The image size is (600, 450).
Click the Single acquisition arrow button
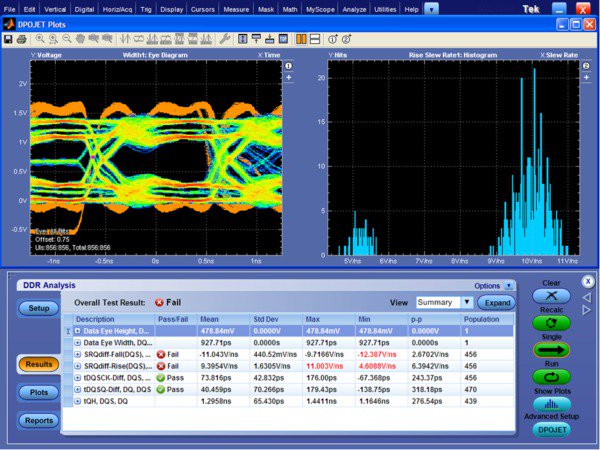tap(551, 350)
